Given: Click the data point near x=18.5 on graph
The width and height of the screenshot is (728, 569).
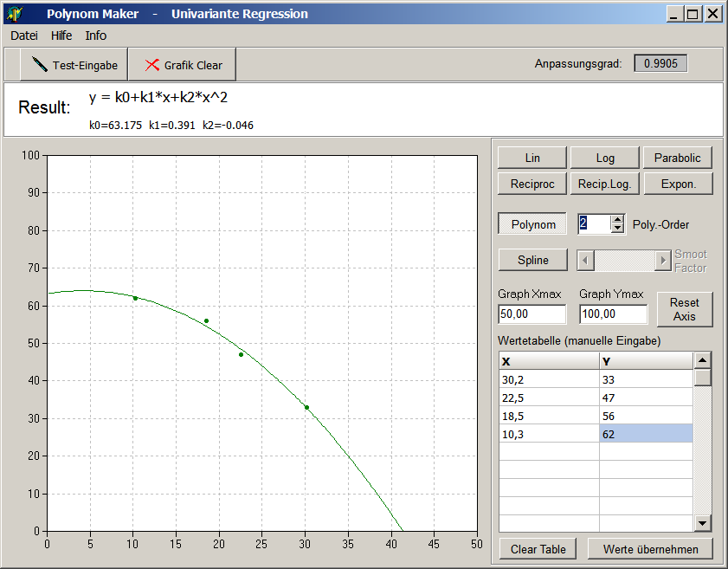Looking at the screenshot, I should (207, 321).
